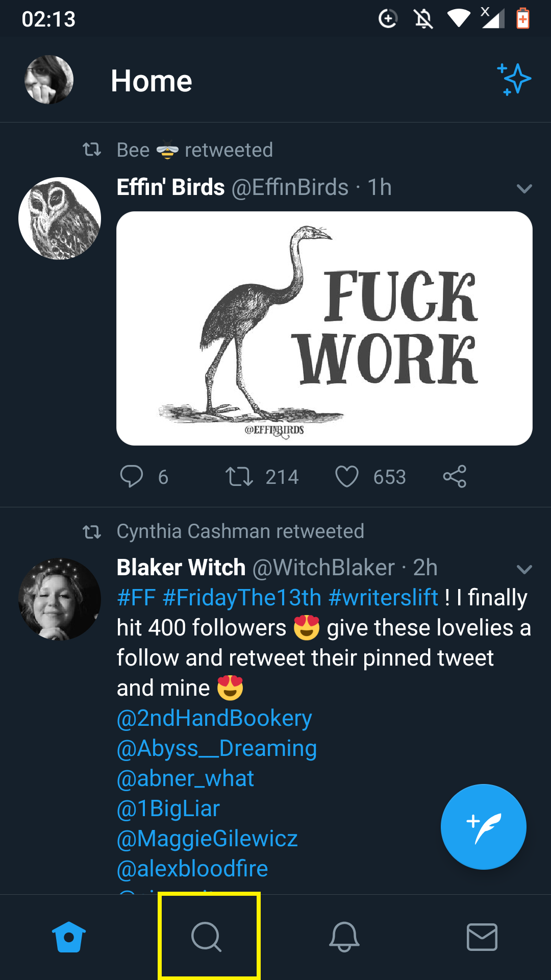551x980 pixels.
Task: Open the direct messages envelope tab
Action: 482,937
